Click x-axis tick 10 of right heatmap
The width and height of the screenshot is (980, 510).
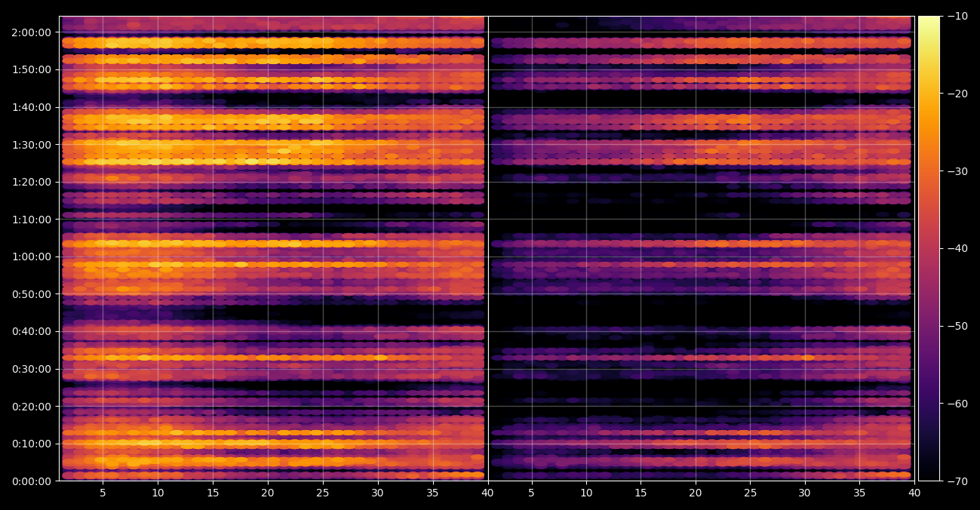click(x=586, y=493)
